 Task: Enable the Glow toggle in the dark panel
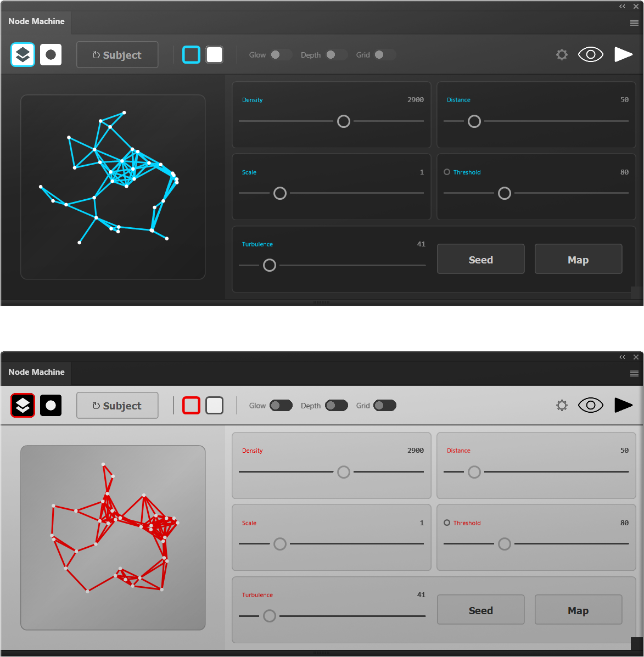tap(281, 55)
